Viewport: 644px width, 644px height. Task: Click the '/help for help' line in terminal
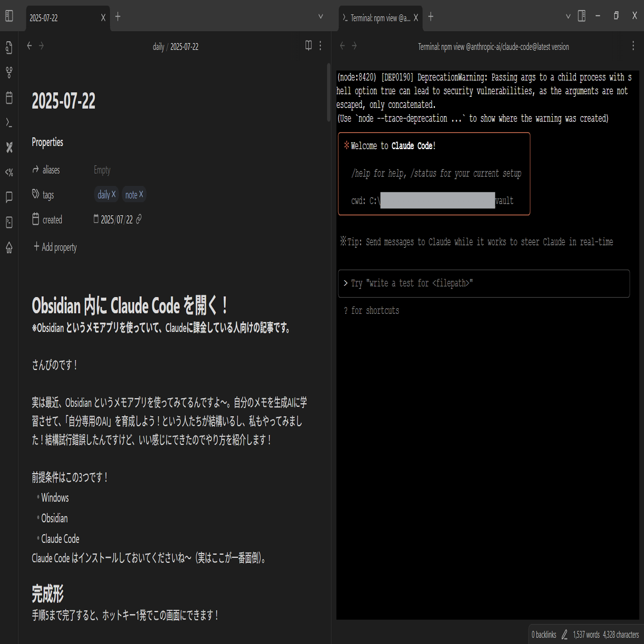point(436,173)
